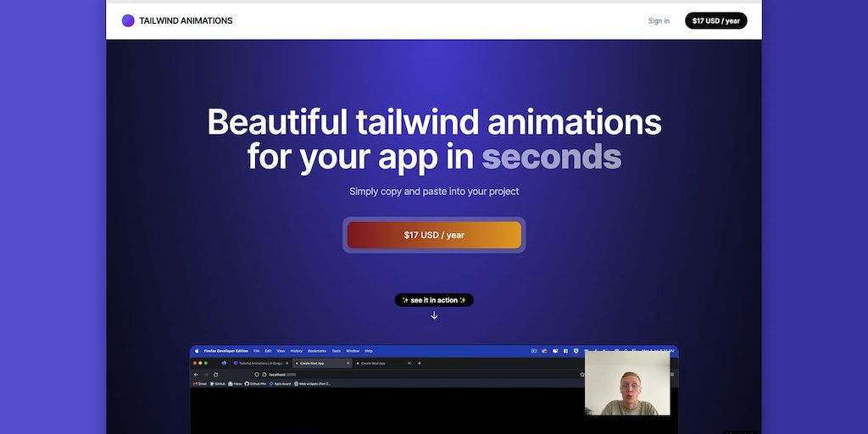Image resolution: width=868 pixels, height=434 pixels.
Task: Click the down arrow below see it in action
Action: (434, 315)
